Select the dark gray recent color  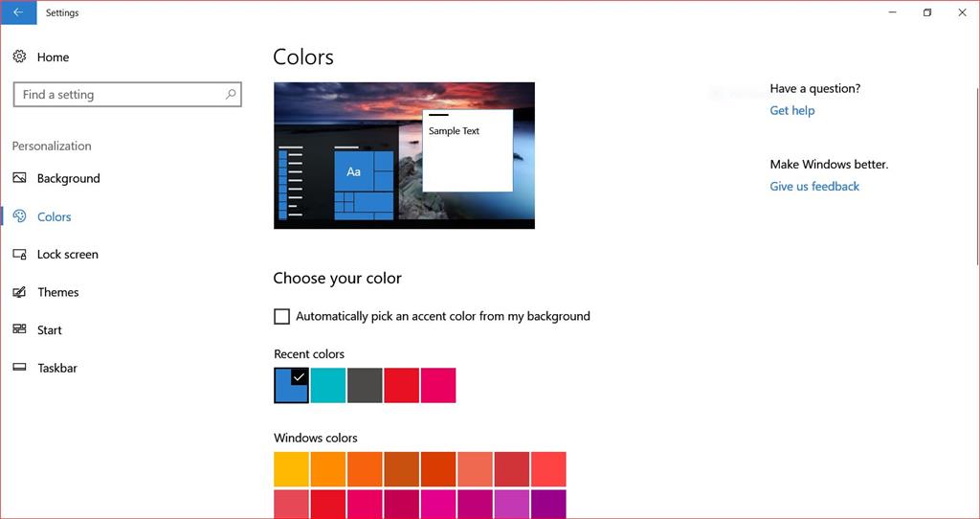365,385
